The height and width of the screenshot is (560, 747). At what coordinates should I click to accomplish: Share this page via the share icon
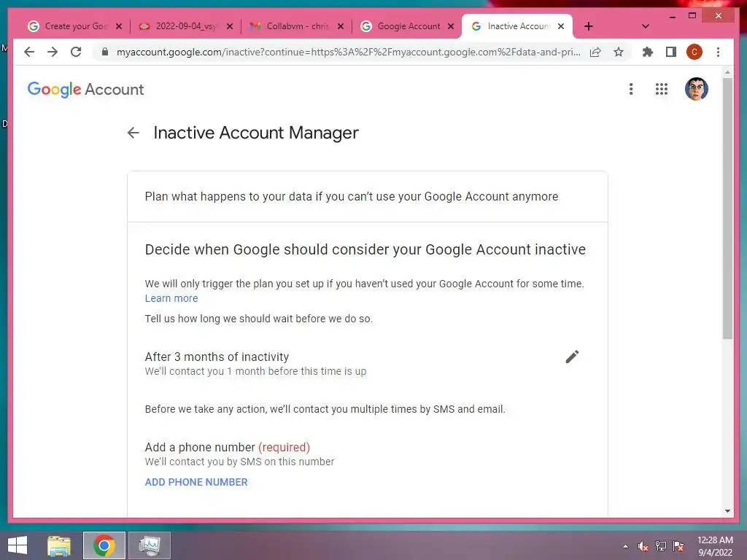595,52
